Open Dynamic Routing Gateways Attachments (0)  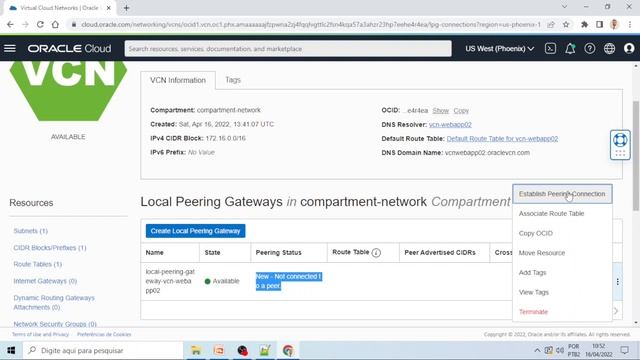(54, 302)
